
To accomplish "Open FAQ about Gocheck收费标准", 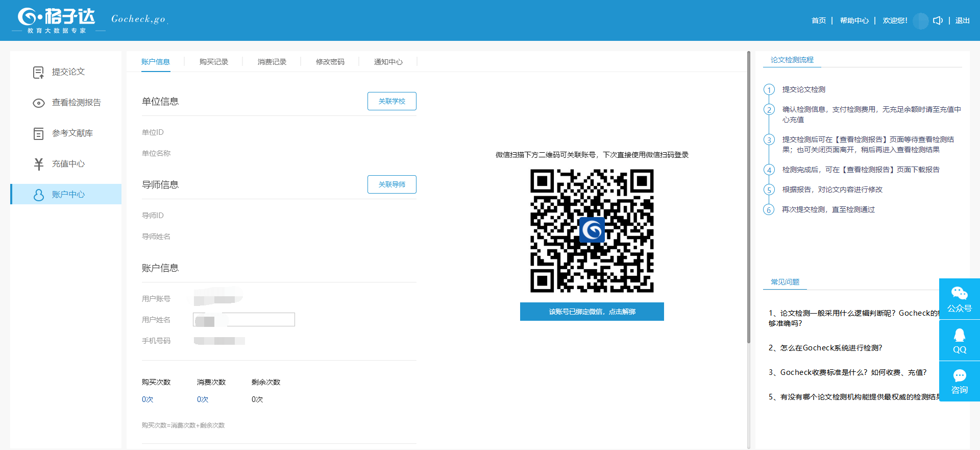I will coord(847,372).
